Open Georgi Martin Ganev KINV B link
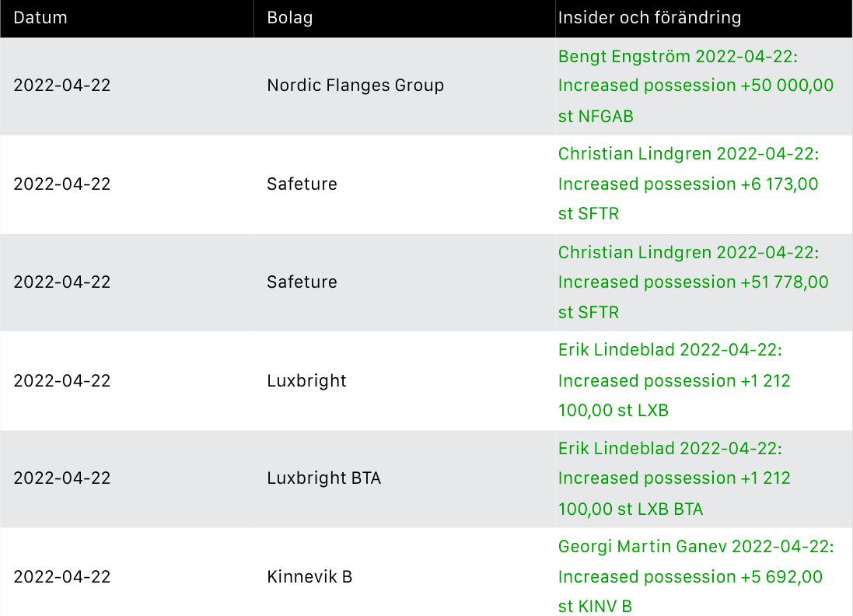This screenshot has width=853, height=616. pos(695,577)
